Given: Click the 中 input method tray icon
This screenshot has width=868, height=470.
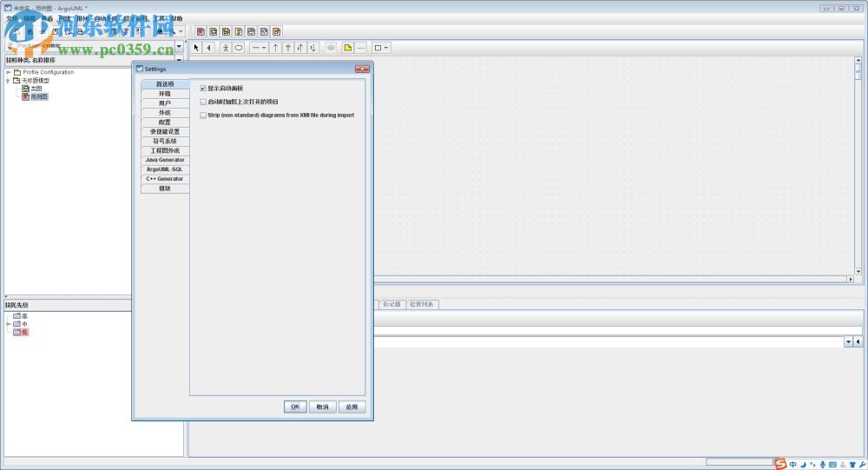Looking at the screenshot, I should tap(793, 465).
